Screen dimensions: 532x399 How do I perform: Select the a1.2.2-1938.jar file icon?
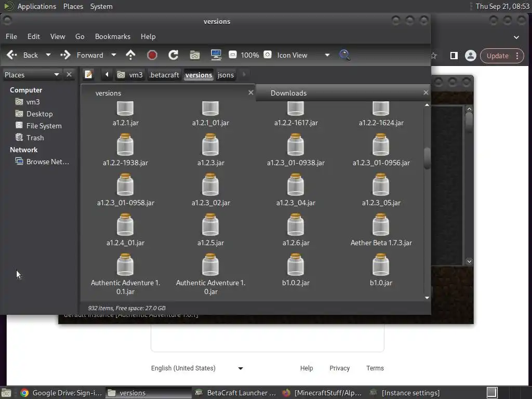(125, 145)
